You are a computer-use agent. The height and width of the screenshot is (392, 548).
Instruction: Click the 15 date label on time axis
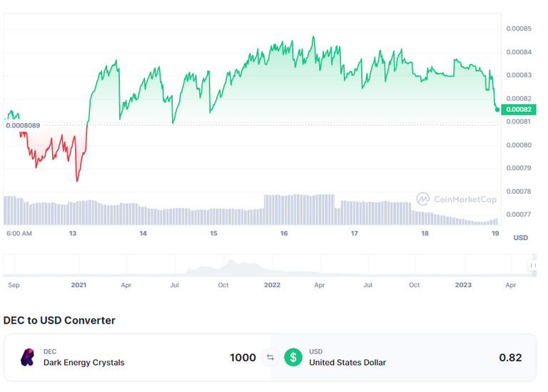213,234
